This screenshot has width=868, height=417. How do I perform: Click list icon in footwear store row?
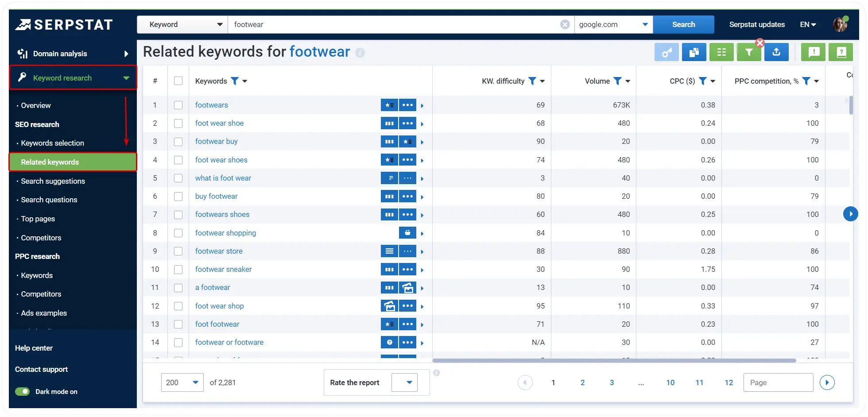coord(389,251)
